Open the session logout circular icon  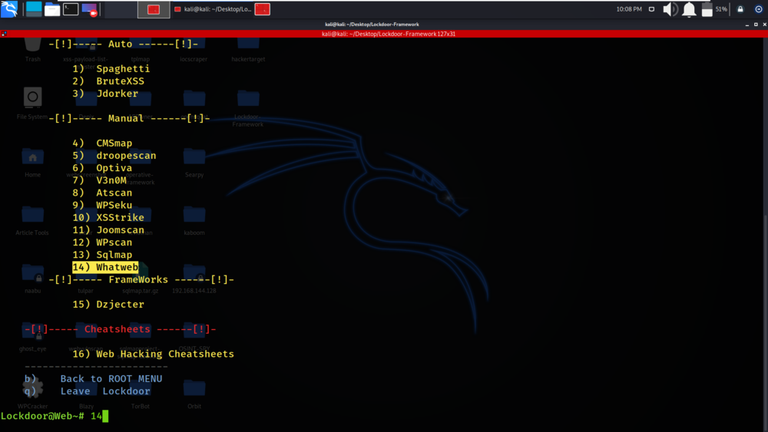pyautogui.click(x=758, y=9)
